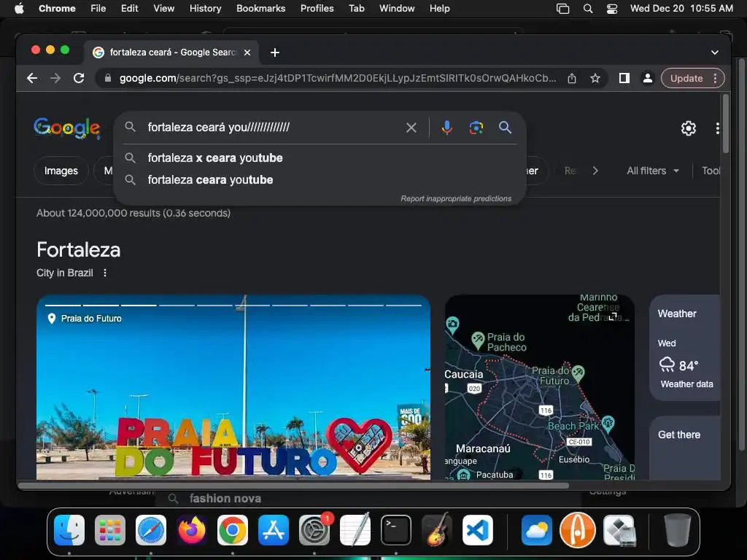Click the Fortaleza heading
This screenshot has height=560, width=747.
(x=79, y=249)
